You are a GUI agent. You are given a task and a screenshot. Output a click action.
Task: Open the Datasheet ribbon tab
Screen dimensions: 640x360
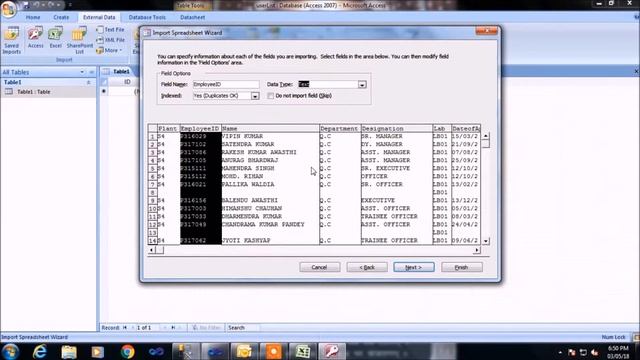[x=192, y=18]
